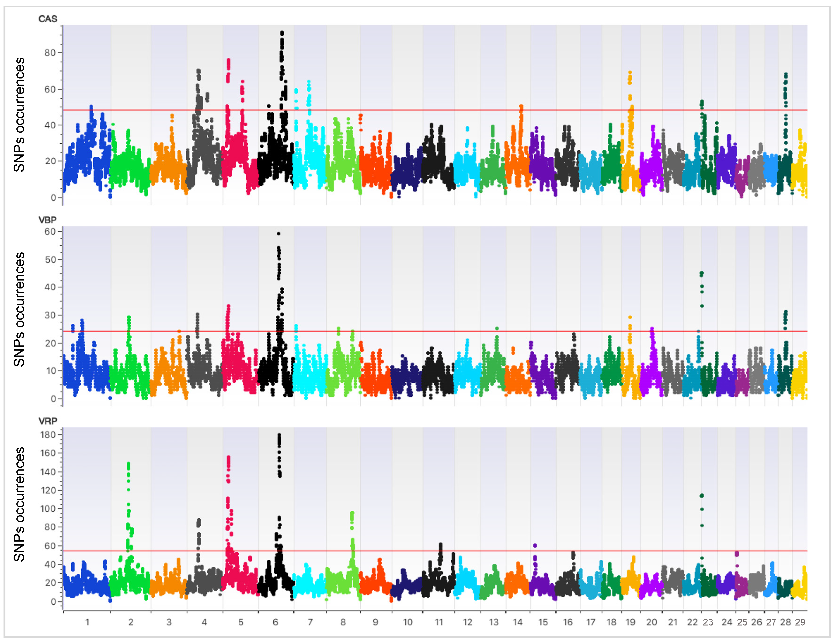The height and width of the screenshot is (644, 838).
Task: Click the VBP panel title label
Action: 48,220
